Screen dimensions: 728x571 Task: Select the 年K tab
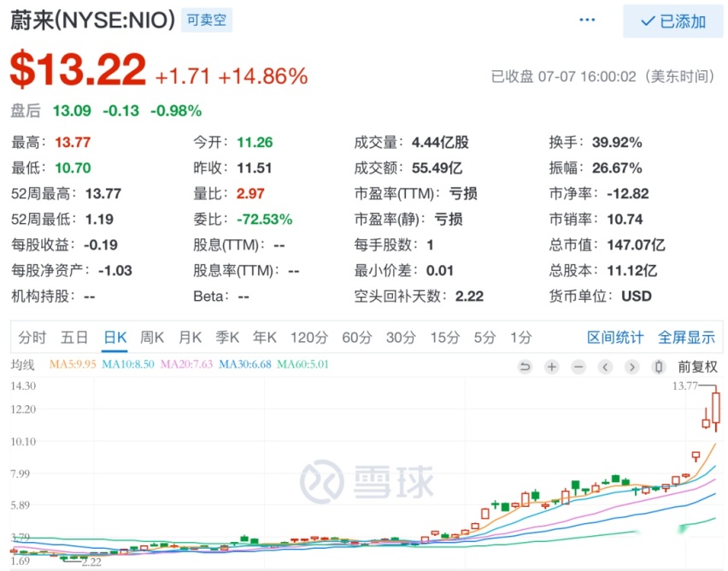(265, 338)
